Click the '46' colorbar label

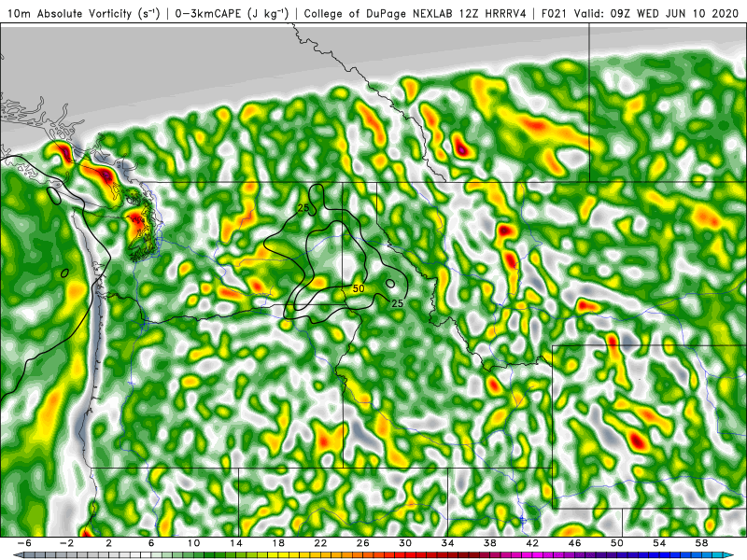(574, 543)
